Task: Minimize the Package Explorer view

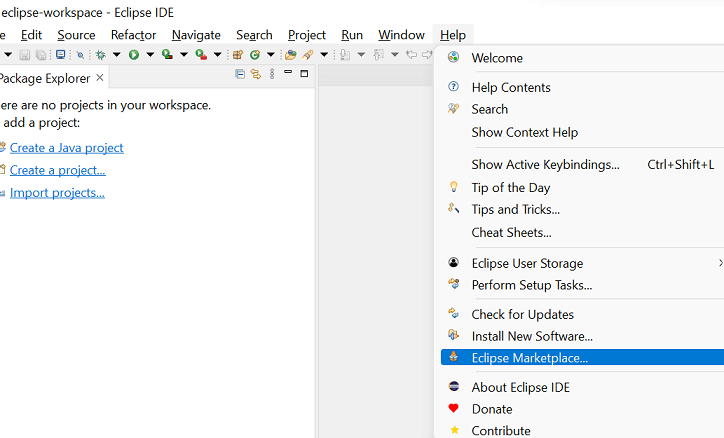Action: tap(288, 72)
